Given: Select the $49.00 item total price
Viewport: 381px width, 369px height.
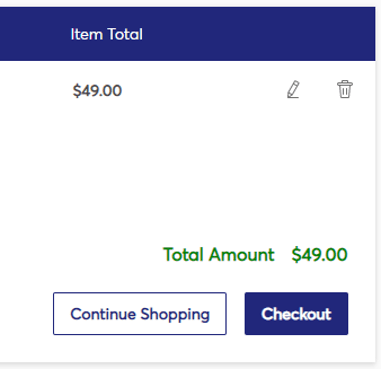Looking at the screenshot, I should point(97,91).
